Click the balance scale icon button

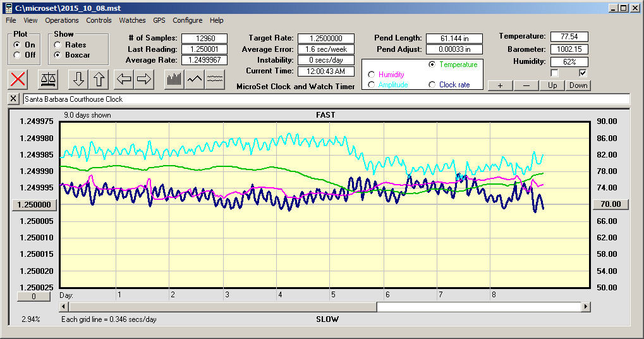coord(47,79)
